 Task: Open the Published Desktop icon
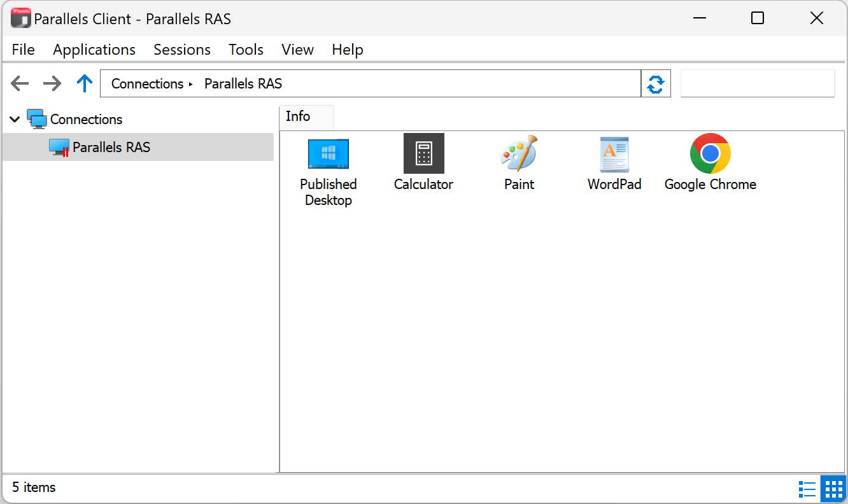click(328, 155)
